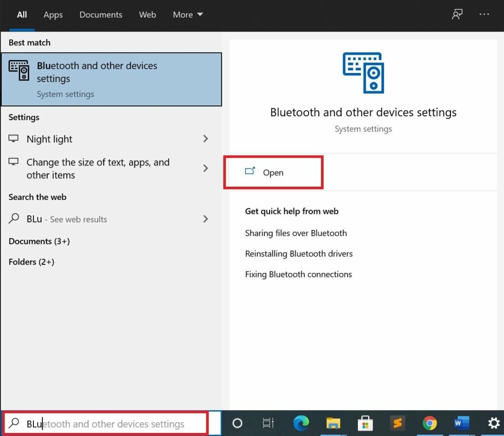Viewport: 504px width, 436px height.
Task: Expand Night light result arrow
Action: point(206,139)
